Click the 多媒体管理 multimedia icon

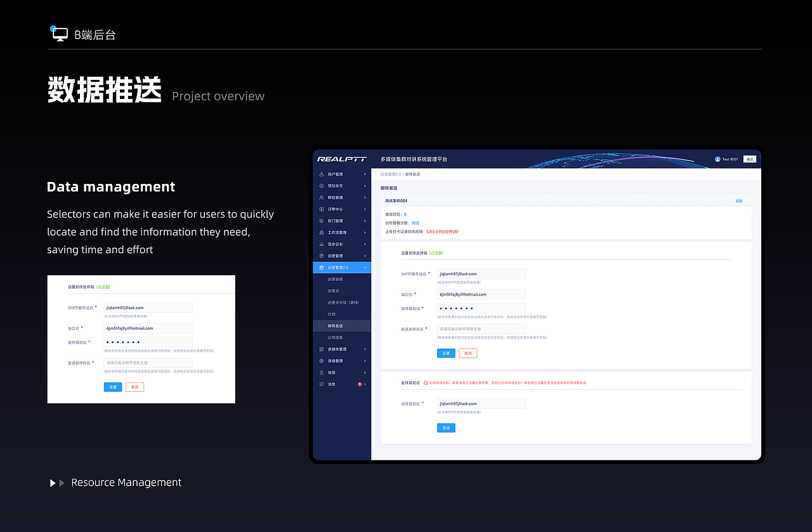point(322,349)
